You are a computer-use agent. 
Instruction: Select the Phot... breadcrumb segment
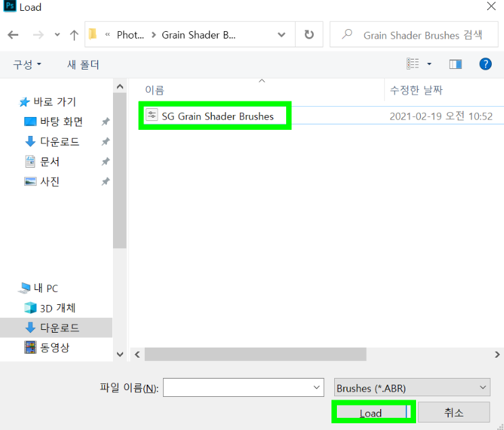tap(130, 34)
